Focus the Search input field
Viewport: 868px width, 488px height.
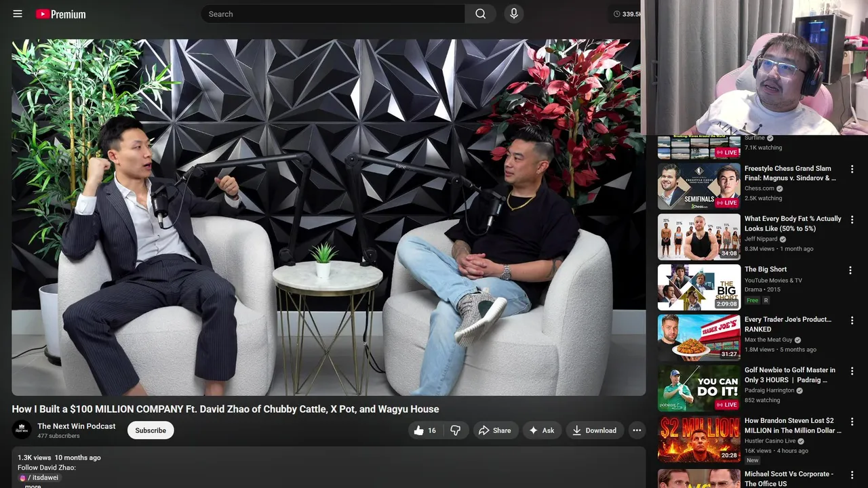333,14
